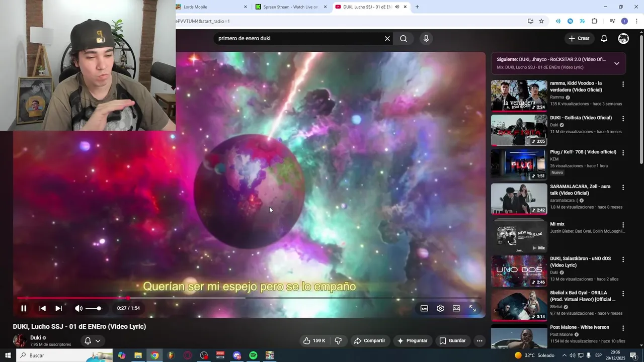
Task: Adjust the player volume slider
Action: [x=93, y=308]
